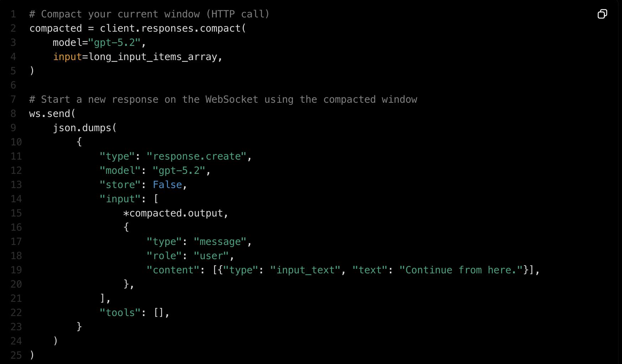Select the "gpt-5.2" string on line 3

pos(118,42)
